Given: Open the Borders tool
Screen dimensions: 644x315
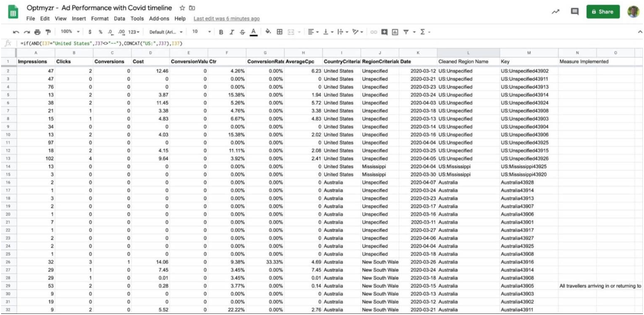Looking at the screenshot, I should pos(280,32).
